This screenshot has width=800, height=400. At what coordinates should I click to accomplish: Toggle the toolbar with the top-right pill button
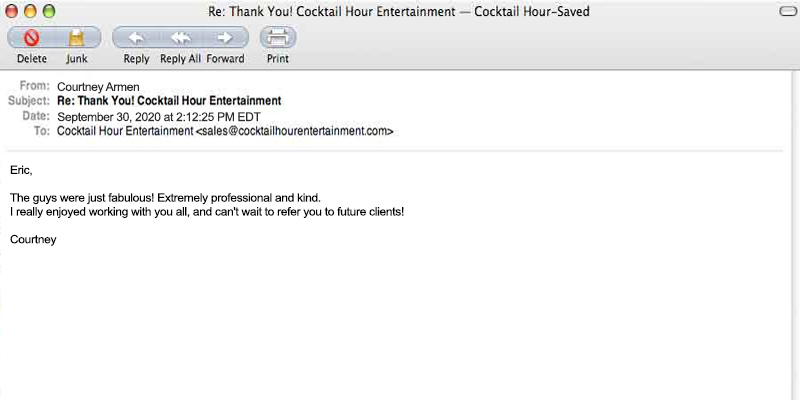pos(786,11)
